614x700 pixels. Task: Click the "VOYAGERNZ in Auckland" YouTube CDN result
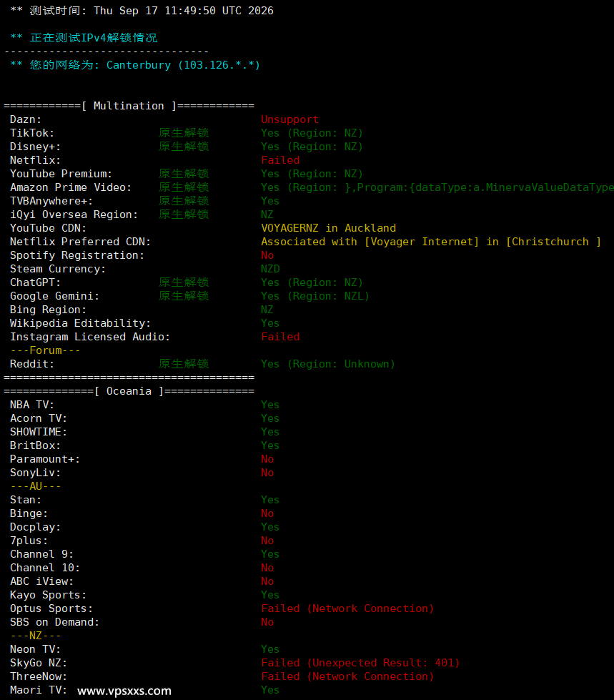pyautogui.click(x=328, y=228)
